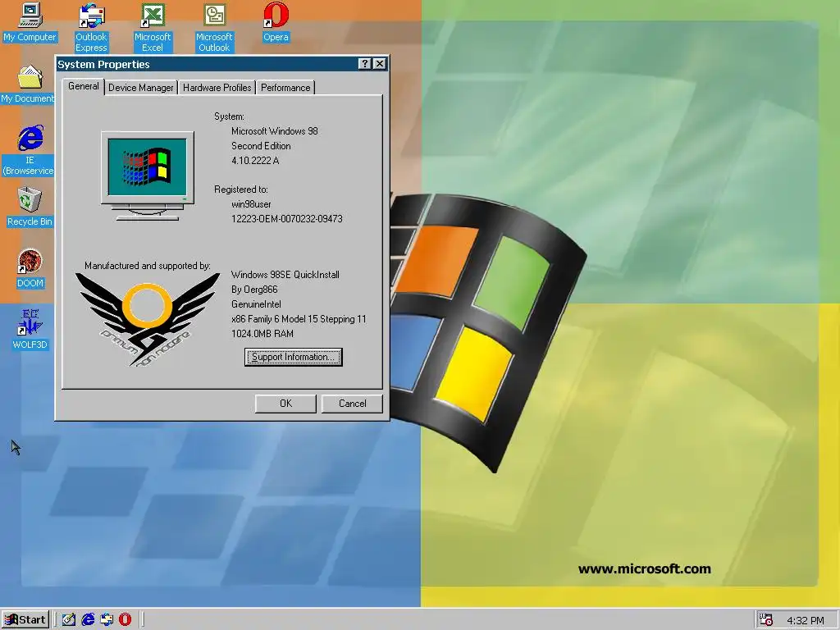The width and height of the screenshot is (840, 630).
Task: Click the GenuineIntel text
Action: tap(256, 304)
